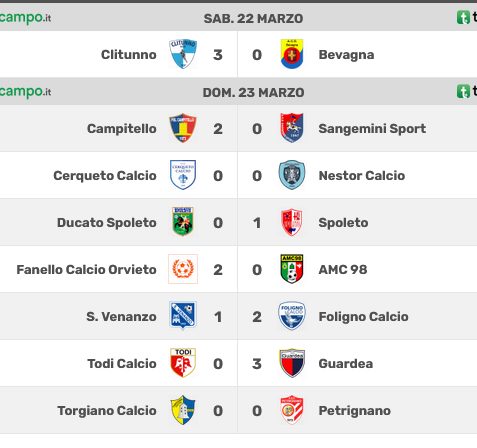Open the AMC 98 crest
Screen dimensions: 477x448
[292, 269]
